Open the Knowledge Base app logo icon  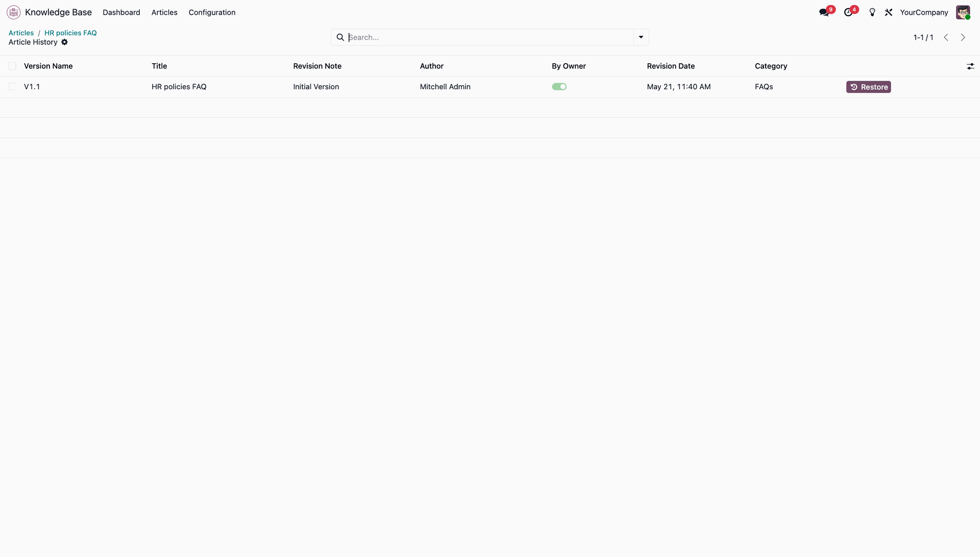point(14,12)
